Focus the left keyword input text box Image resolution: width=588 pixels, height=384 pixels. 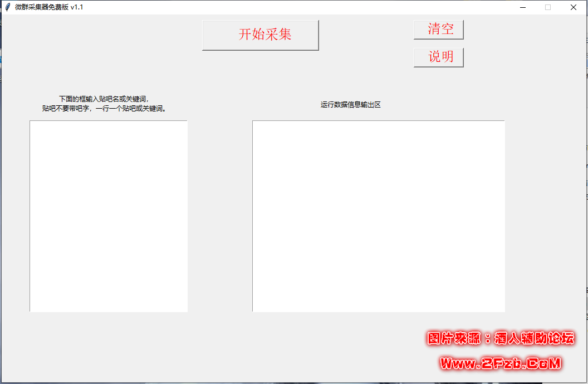coord(109,216)
